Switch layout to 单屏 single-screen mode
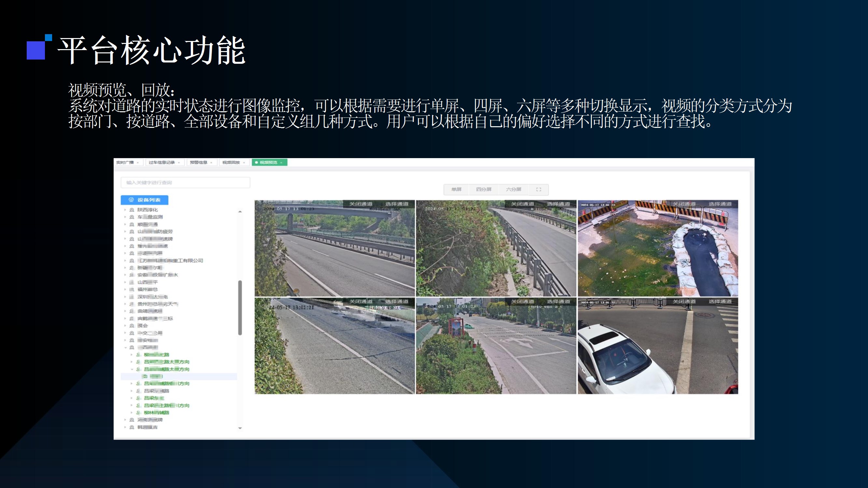 point(456,189)
